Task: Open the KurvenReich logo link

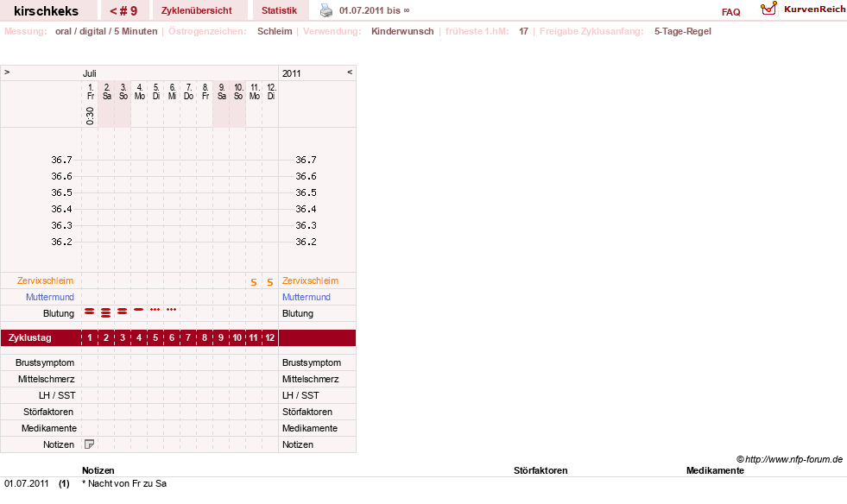Action: pos(803,9)
